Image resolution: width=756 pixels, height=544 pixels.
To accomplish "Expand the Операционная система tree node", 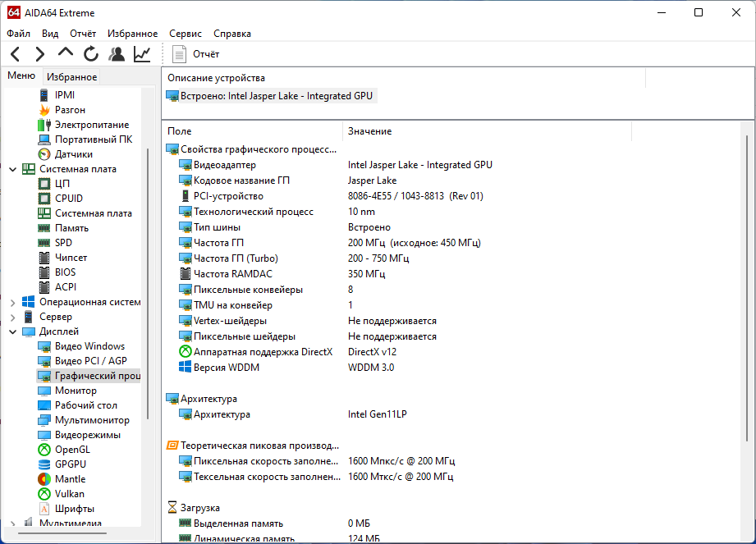I will pyautogui.click(x=13, y=303).
